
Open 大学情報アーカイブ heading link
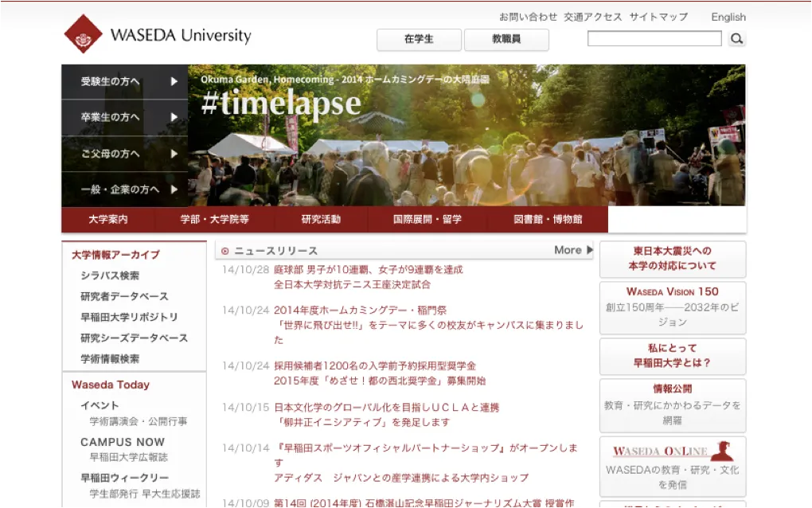(115, 255)
